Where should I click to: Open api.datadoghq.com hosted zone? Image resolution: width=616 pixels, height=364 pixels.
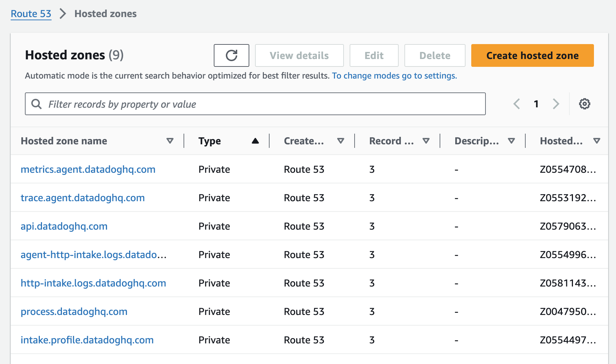tap(64, 226)
